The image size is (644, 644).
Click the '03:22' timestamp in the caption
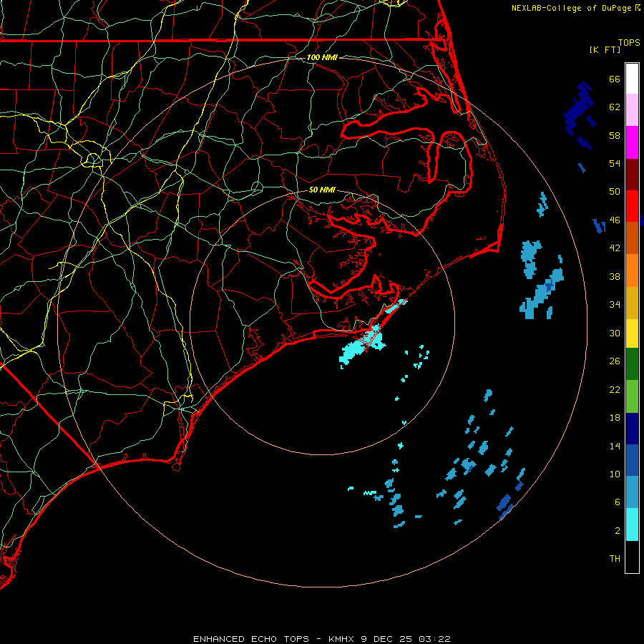click(x=435, y=639)
